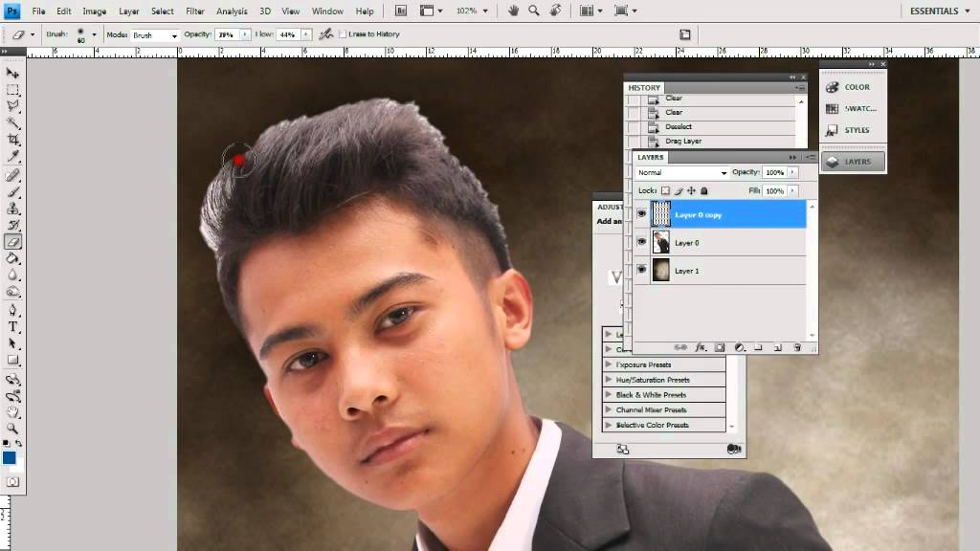Image resolution: width=980 pixels, height=551 pixels.
Task: Select the Path Selection tool
Action: point(12,343)
